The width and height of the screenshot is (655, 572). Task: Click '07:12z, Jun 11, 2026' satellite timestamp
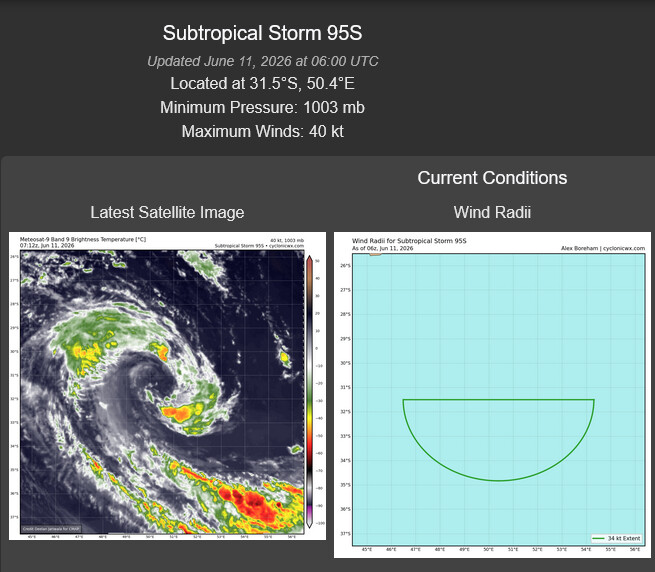(47, 245)
